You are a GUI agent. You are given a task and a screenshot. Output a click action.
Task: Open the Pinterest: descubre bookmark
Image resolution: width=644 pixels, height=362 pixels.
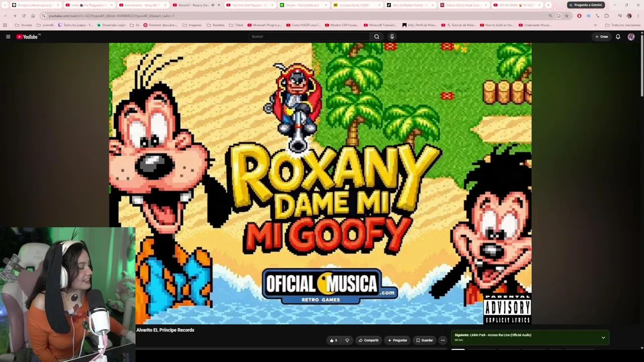(160, 25)
